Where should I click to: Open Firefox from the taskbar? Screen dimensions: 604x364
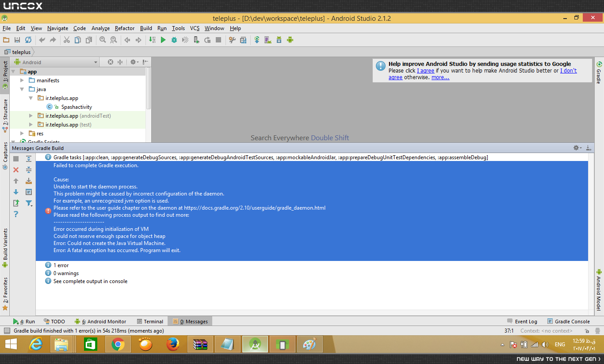click(x=173, y=344)
